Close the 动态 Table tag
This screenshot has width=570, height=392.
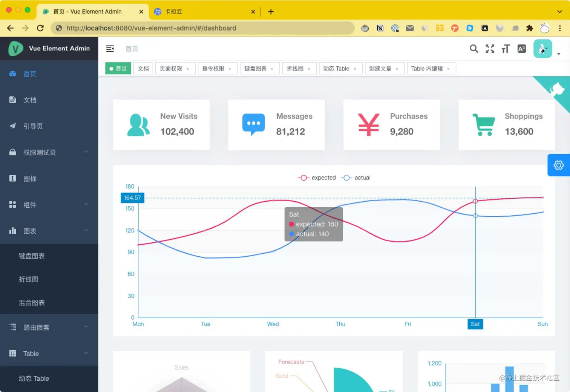[x=355, y=69]
